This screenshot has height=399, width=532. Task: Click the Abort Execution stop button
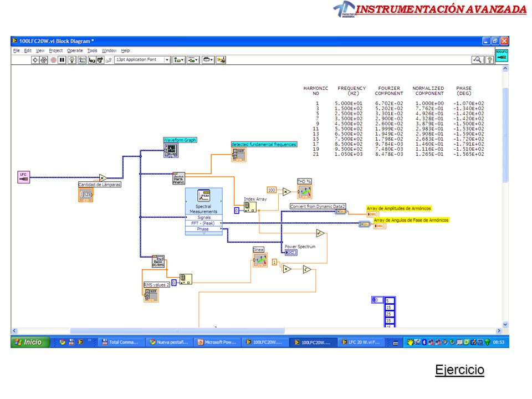tap(53, 60)
